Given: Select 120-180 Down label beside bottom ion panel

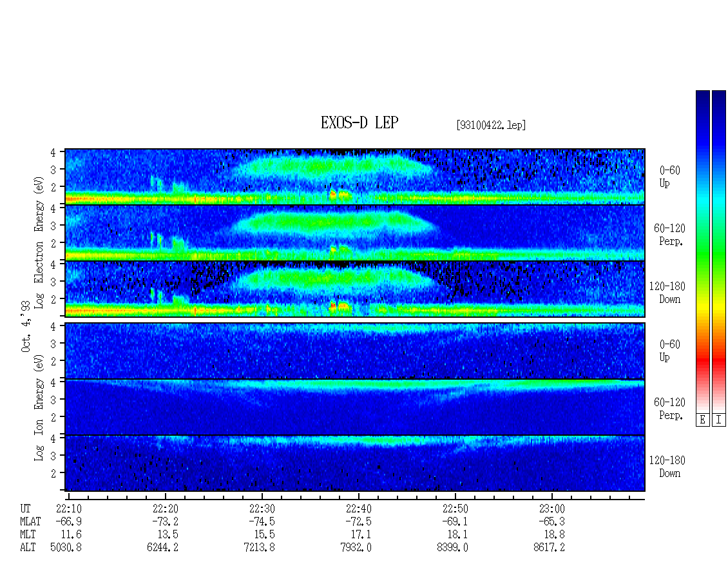Looking at the screenshot, I should coord(667,467).
